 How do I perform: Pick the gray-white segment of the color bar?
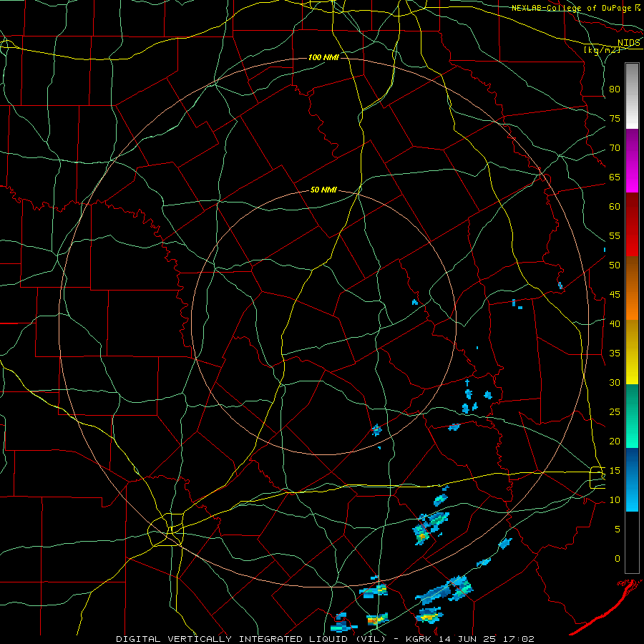[x=632, y=96]
